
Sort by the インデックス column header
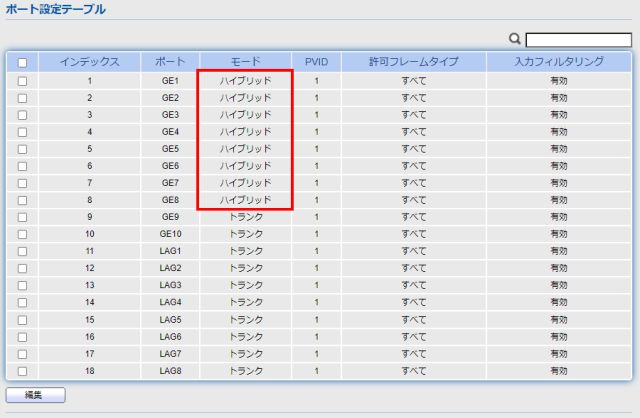(89, 62)
